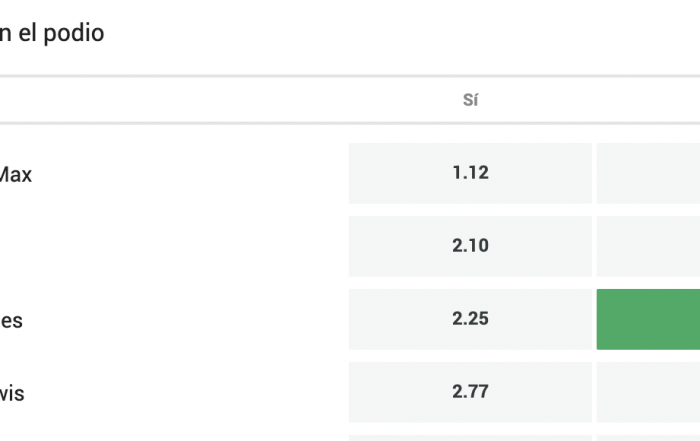Open the driver name ending in 'es'

pos(11,321)
